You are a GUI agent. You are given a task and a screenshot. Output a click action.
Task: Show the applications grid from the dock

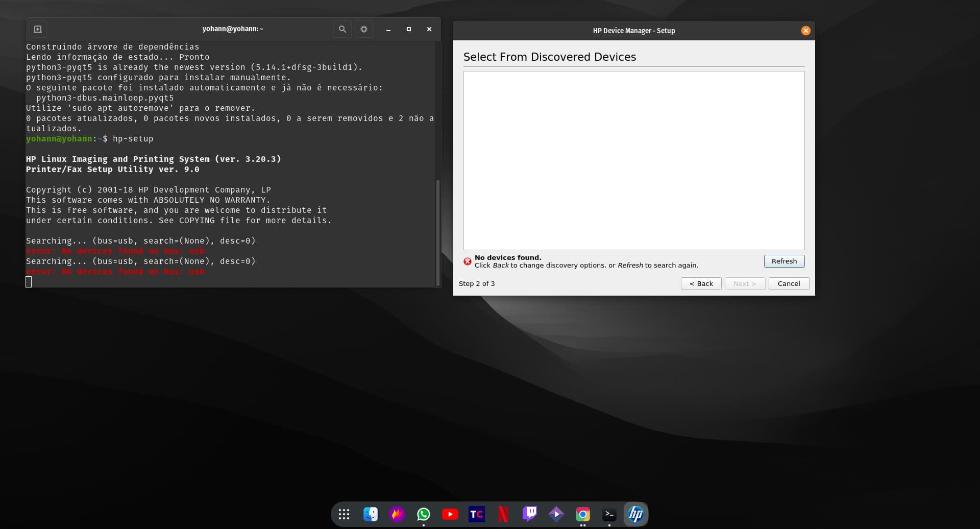pos(344,514)
